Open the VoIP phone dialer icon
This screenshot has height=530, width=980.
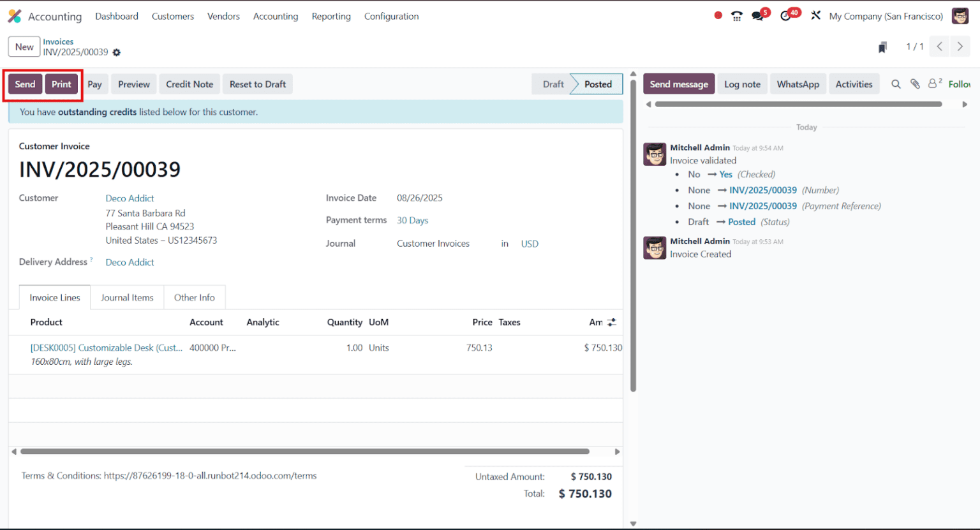tap(736, 16)
